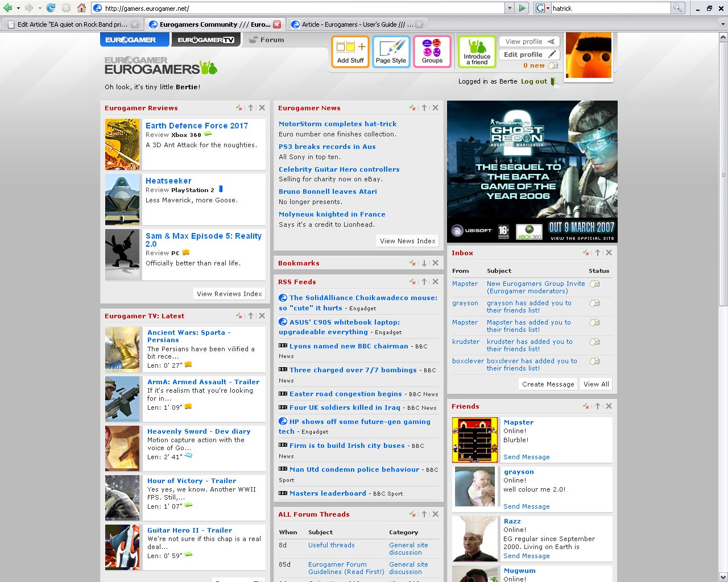Go back using the browser Back arrow
Viewport: 728px width, 582px height.
point(7,8)
